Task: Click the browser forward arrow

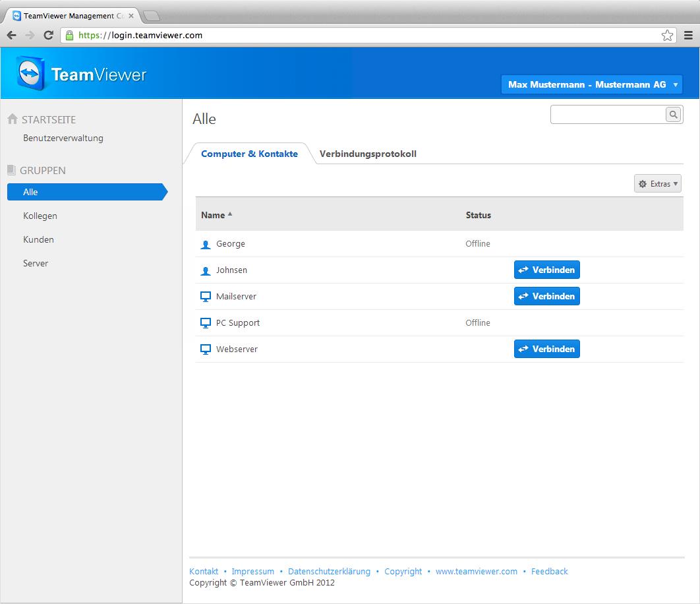Action: coord(30,36)
